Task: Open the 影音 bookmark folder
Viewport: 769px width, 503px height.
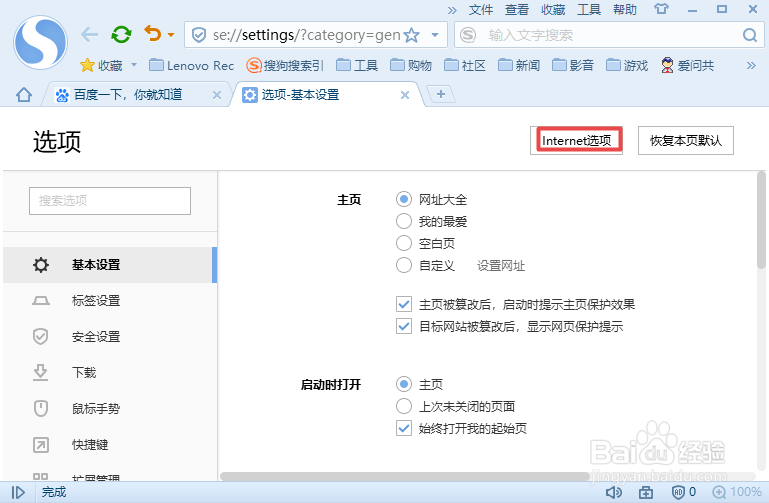Action: click(x=573, y=65)
